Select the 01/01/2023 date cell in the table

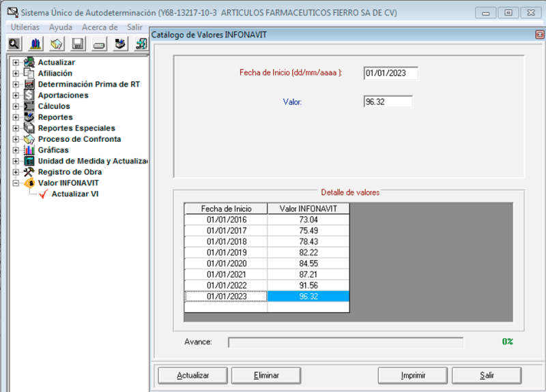[x=226, y=297]
